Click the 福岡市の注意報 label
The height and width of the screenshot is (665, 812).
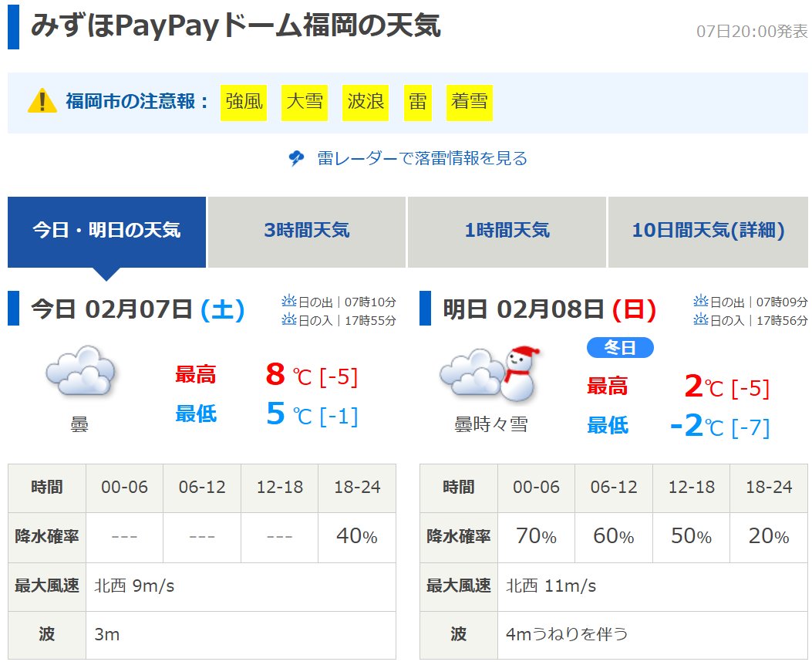(136, 101)
